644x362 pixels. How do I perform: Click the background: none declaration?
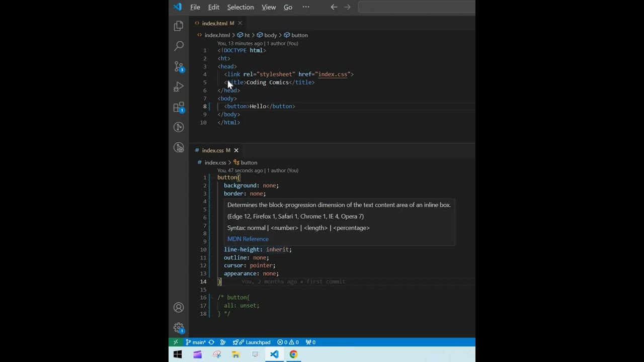pyautogui.click(x=251, y=186)
